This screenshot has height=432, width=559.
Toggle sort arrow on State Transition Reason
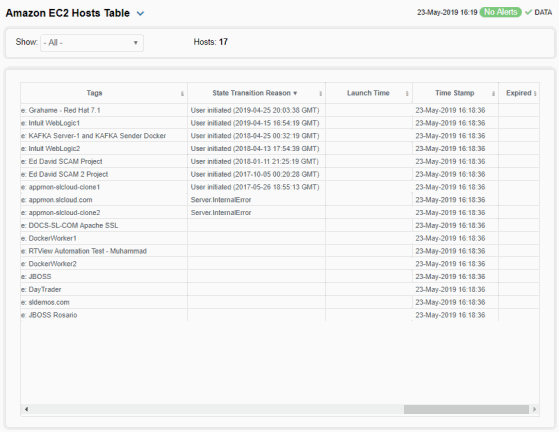(x=295, y=93)
